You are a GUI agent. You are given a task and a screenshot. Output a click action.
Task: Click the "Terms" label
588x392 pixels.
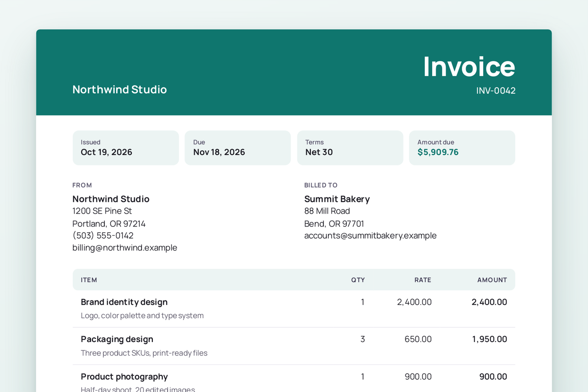pyautogui.click(x=315, y=142)
